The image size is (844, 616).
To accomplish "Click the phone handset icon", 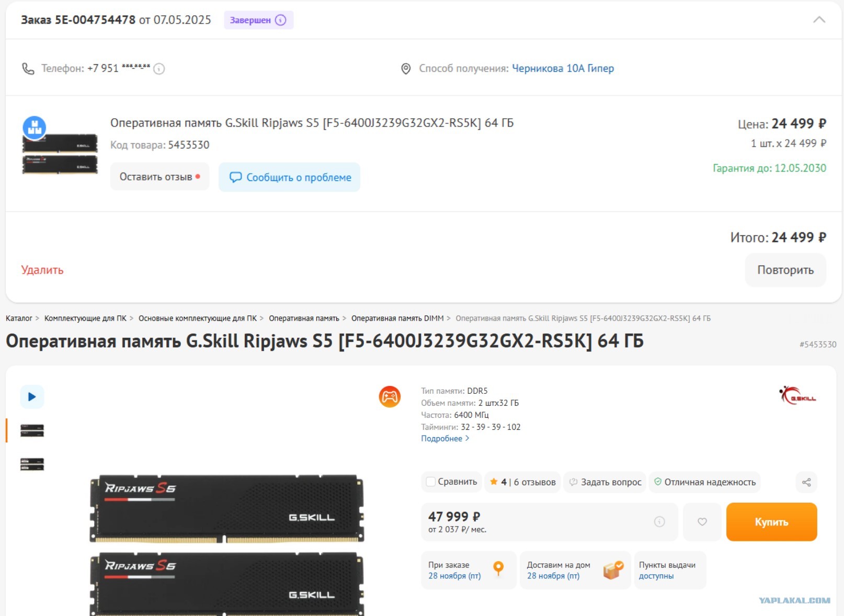I will [x=28, y=69].
